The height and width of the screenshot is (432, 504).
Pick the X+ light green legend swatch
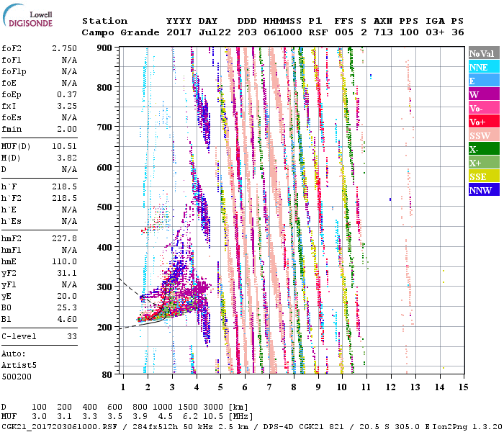click(x=483, y=163)
